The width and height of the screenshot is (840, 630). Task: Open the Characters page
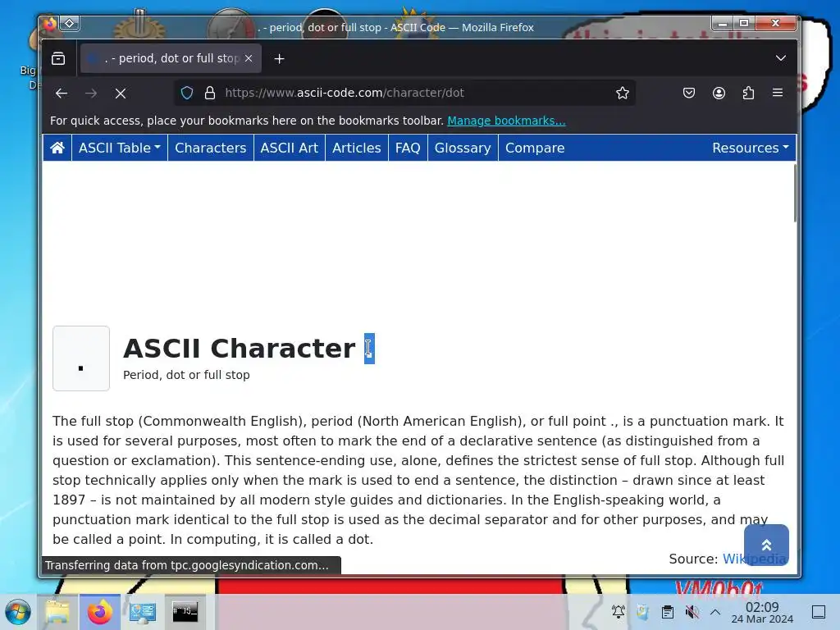pos(211,148)
